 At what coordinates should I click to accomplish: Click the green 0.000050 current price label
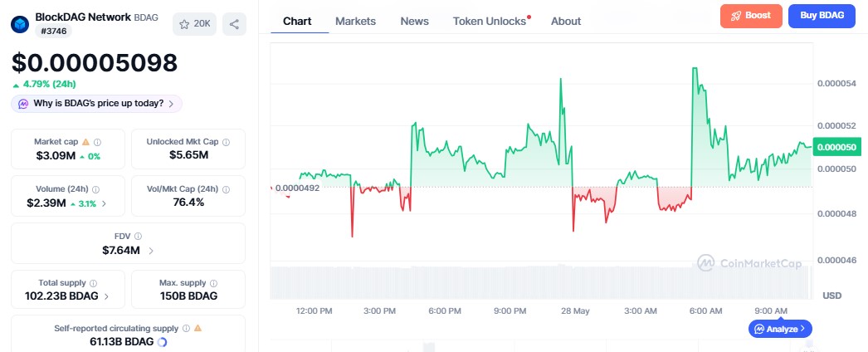836,147
